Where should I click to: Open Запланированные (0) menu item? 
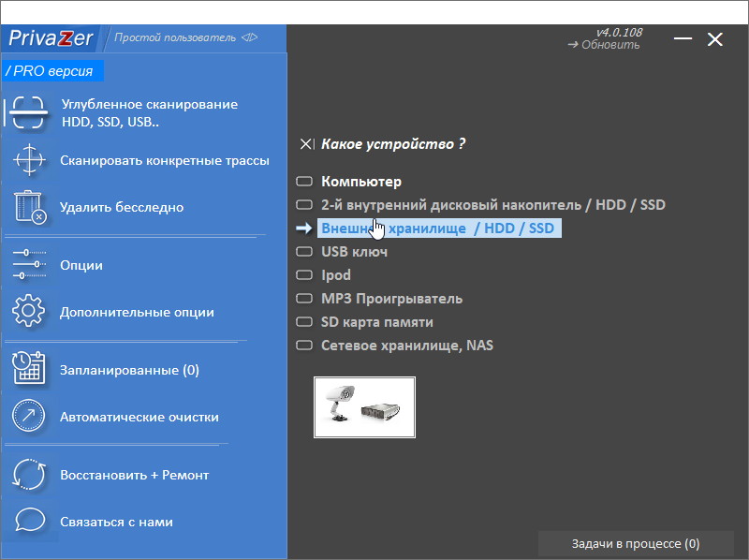click(x=129, y=370)
